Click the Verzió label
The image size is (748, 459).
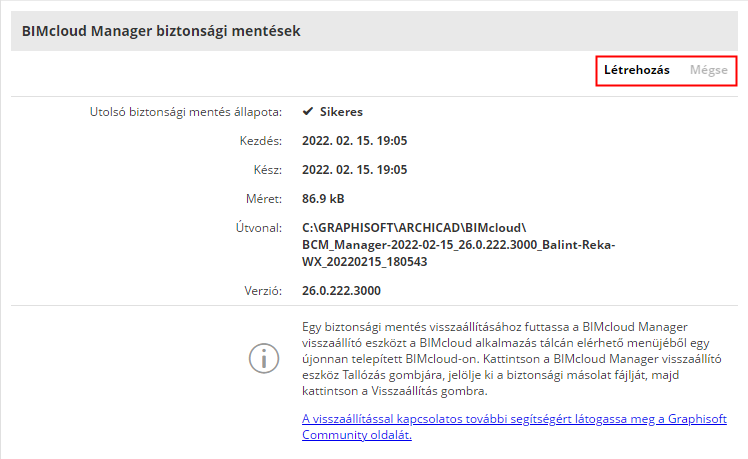click(x=263, y=291)
